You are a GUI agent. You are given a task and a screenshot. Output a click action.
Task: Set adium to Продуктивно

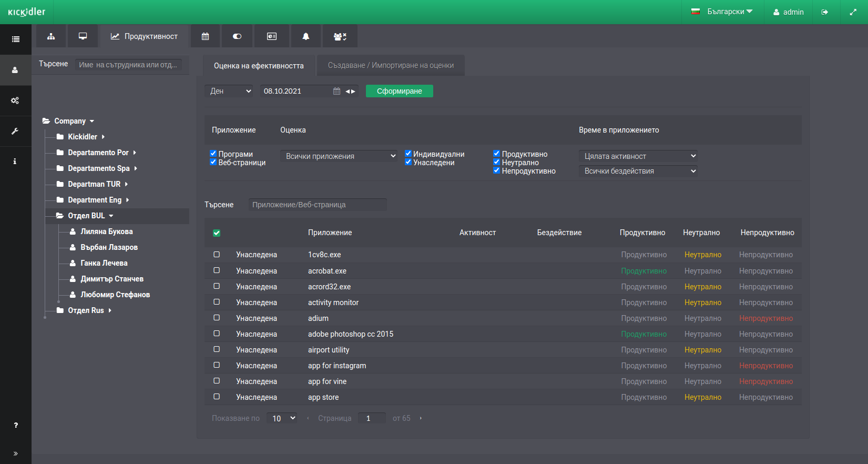pyautogui.click(x=644, y=318)
